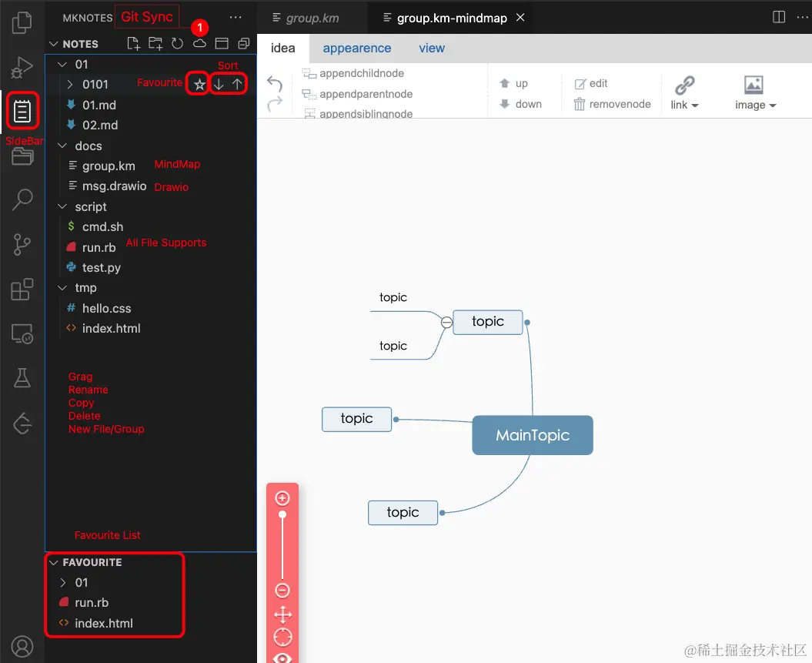Collapse the FAVOURITE section
This screenshot has height=663, width=812.
(53, 563)
